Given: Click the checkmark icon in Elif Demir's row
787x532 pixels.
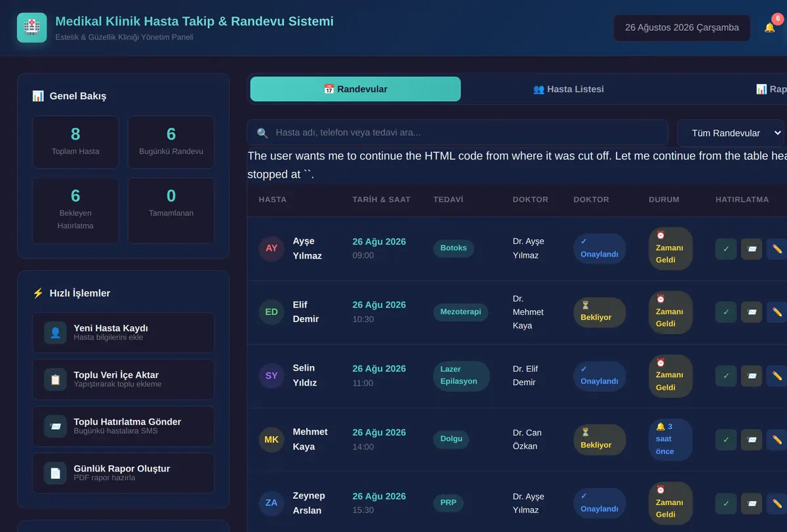Looking at the screenshot, I should (x=726, y=312).
